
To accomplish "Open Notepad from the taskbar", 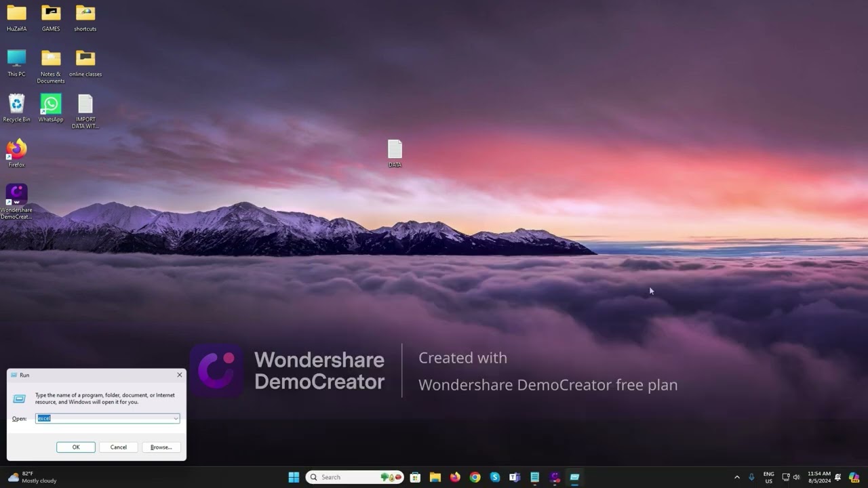I will [x=535, y=477].
